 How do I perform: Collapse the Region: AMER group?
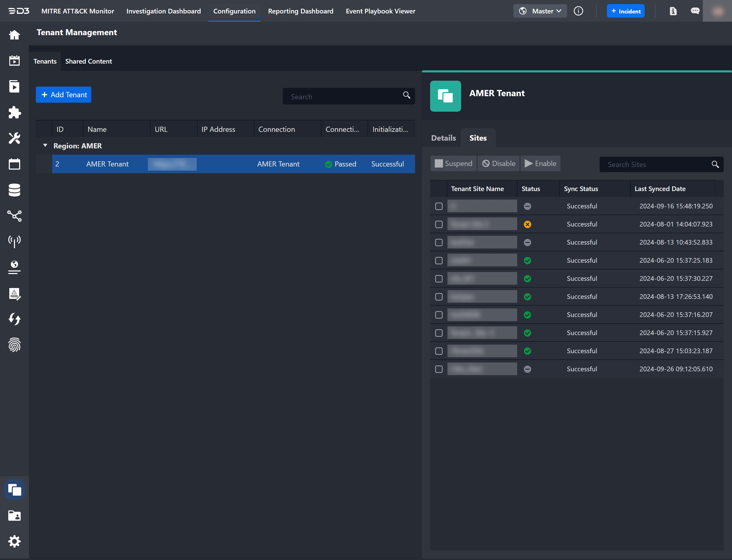(x=45, y=146)
